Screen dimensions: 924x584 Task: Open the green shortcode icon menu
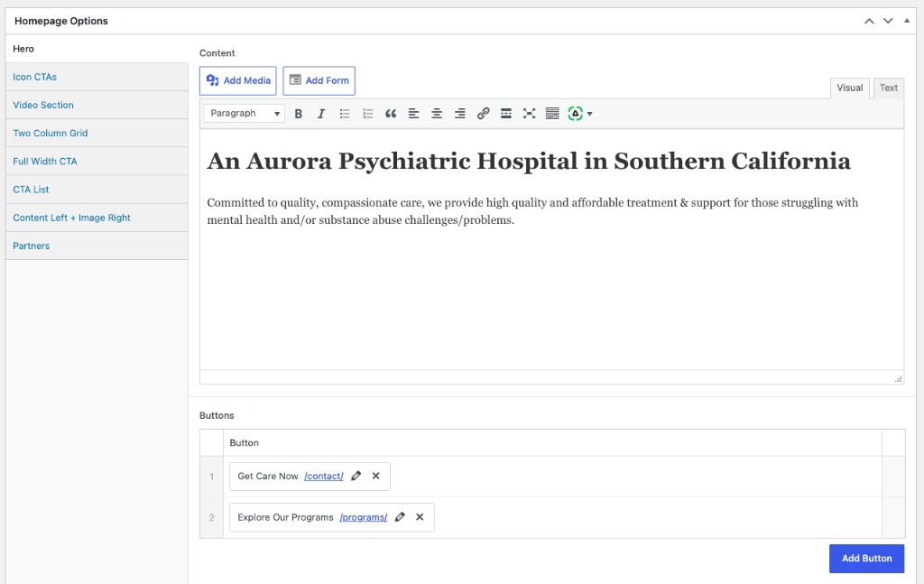(x=575, y=114)
